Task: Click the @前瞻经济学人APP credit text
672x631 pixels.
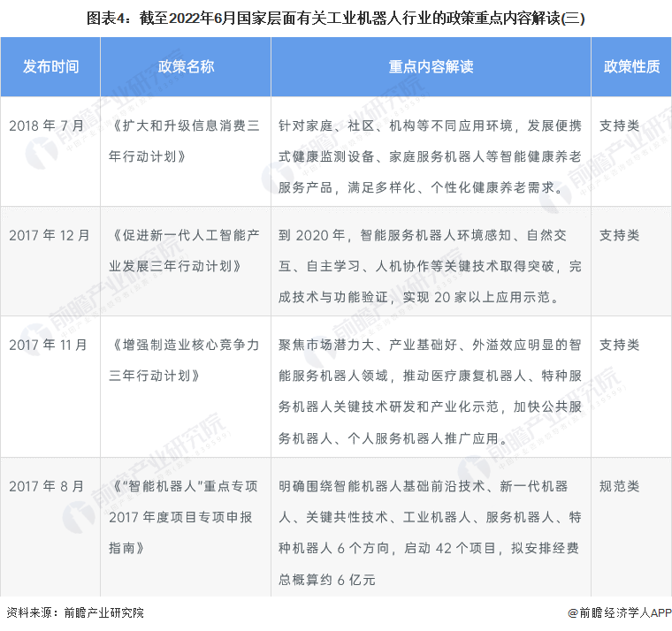Action: (620, 613)
